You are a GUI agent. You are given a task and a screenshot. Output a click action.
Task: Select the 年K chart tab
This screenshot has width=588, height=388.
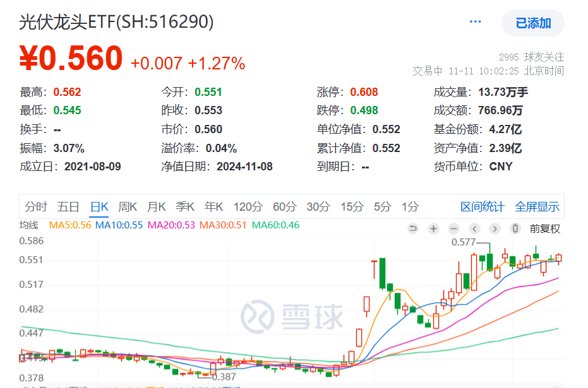pyautogui.click(x=213, y=207)
